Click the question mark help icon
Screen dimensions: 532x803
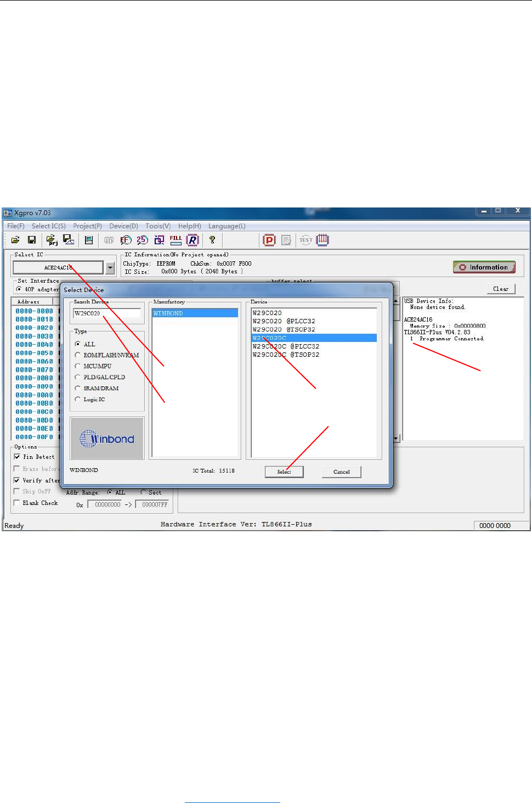(212, 240)
